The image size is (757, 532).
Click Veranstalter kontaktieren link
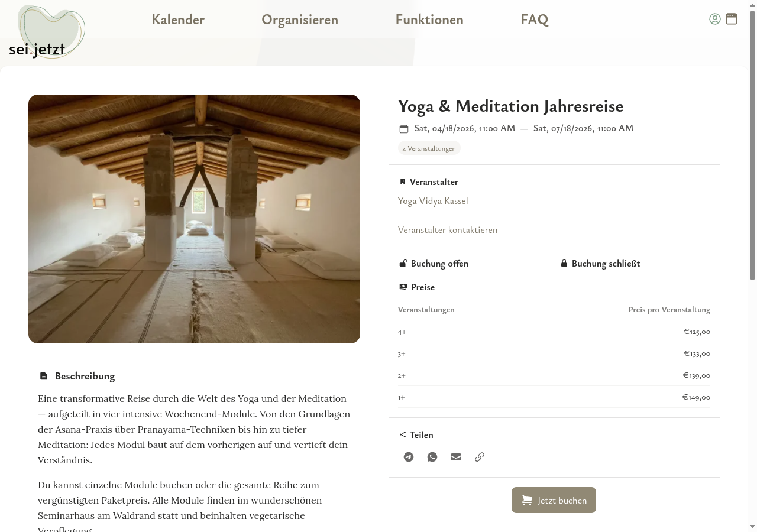448,230
